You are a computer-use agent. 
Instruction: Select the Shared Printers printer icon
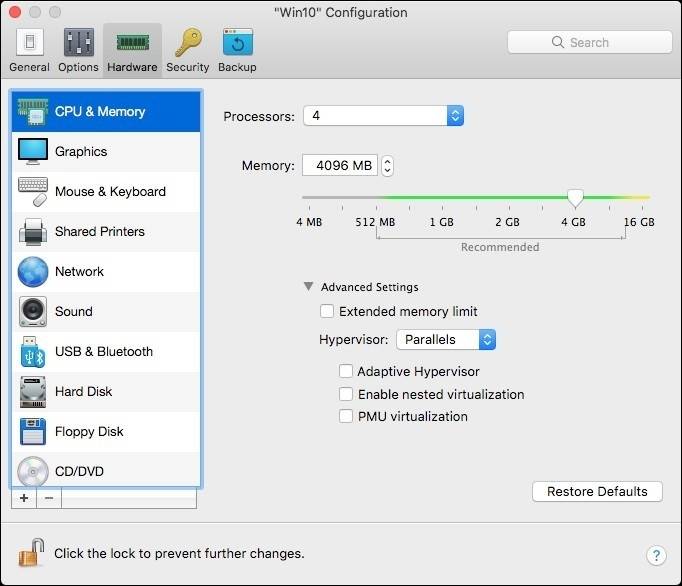(33, 231)
